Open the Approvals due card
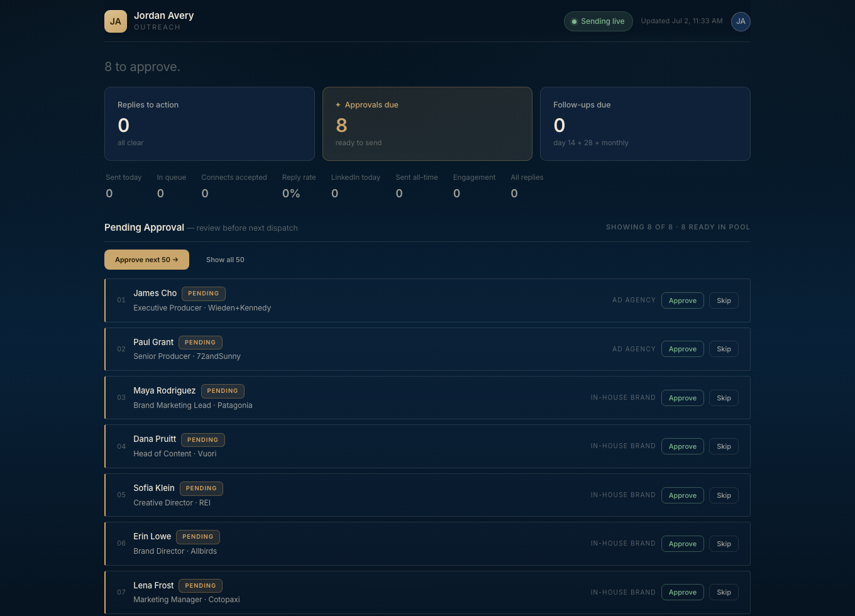The height and width of the screenshot is (616, 855). tap(427, 124)
